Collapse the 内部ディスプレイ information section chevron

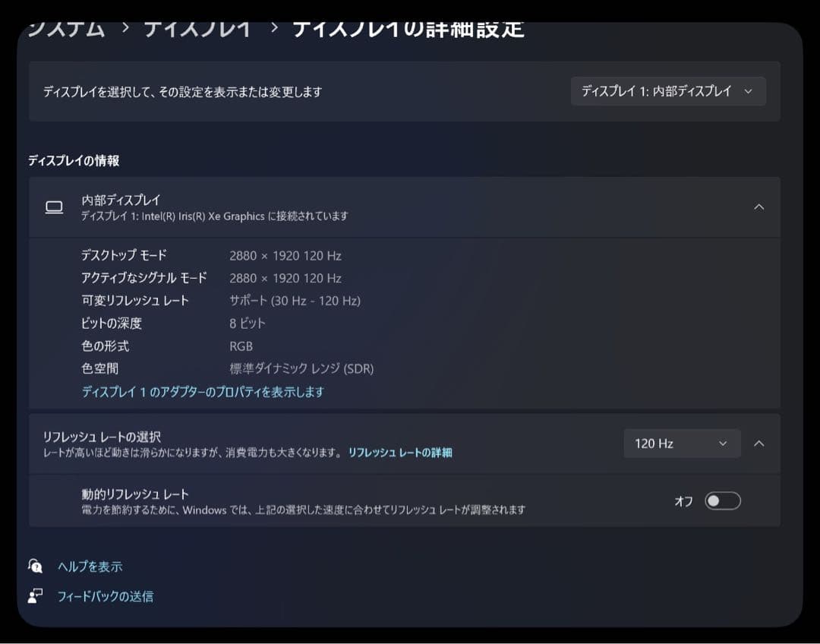[758, 207]
